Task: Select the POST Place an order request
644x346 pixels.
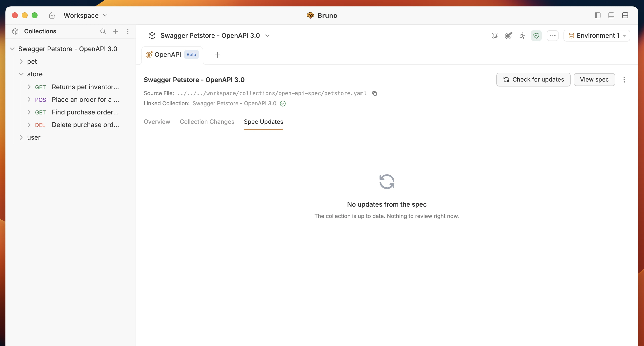Action: pos(85,100)
